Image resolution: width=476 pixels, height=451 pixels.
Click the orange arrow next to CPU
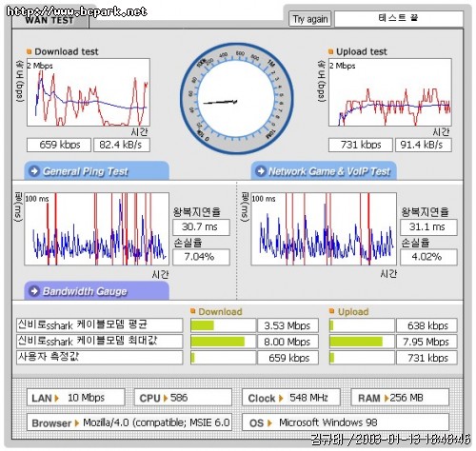pos(166,398)
